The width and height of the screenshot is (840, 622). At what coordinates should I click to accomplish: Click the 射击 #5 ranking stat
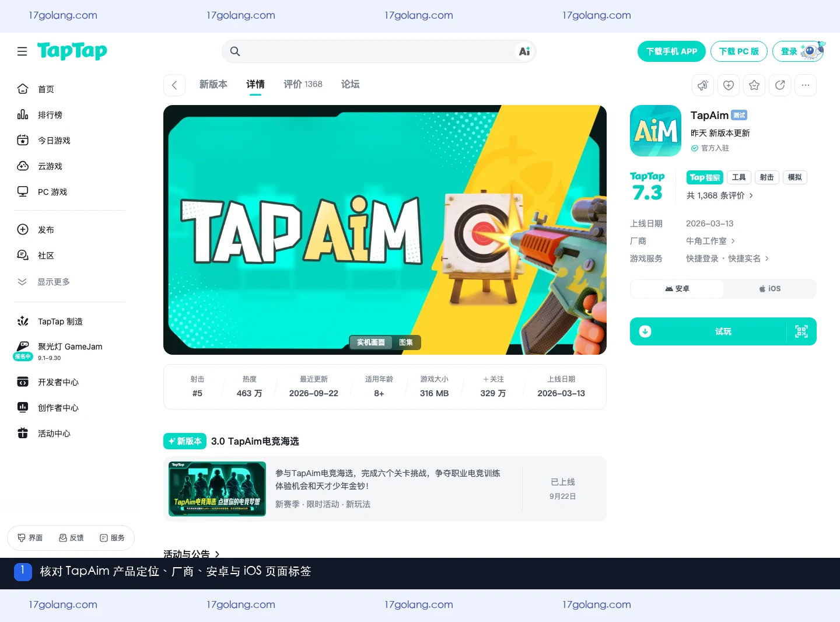click(x=197, y=387)
